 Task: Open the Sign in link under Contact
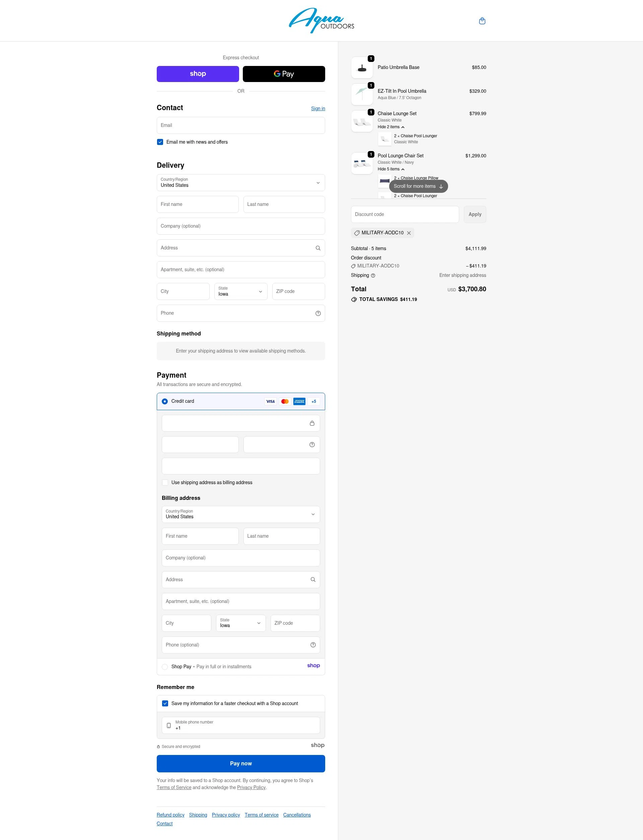[318, 108]
